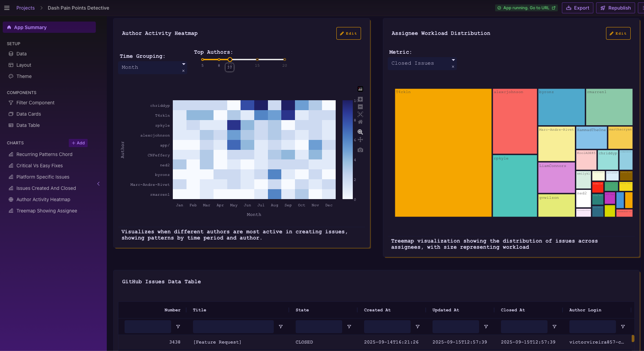
Task: Click the Plotly logo in heatmap modebar
Action: coord(360,89)
